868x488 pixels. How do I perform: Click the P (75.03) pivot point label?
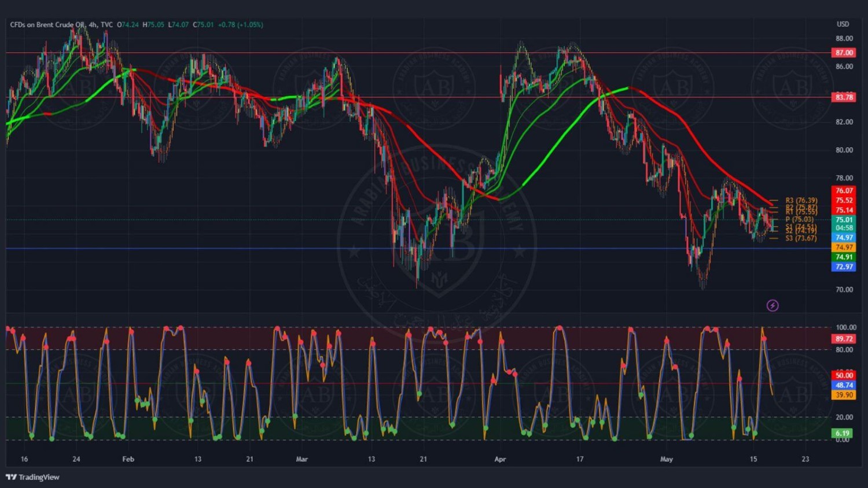click(799, 219)
